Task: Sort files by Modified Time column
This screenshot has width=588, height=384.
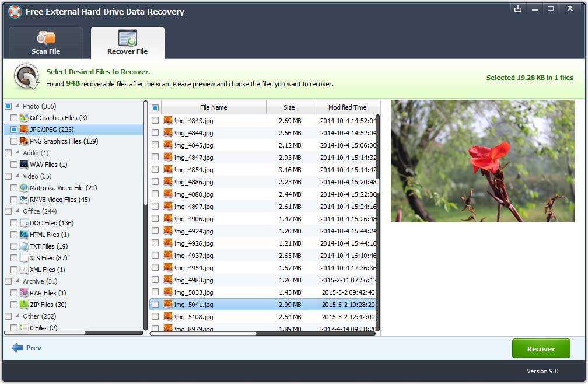Action: [x=346, y=107]
